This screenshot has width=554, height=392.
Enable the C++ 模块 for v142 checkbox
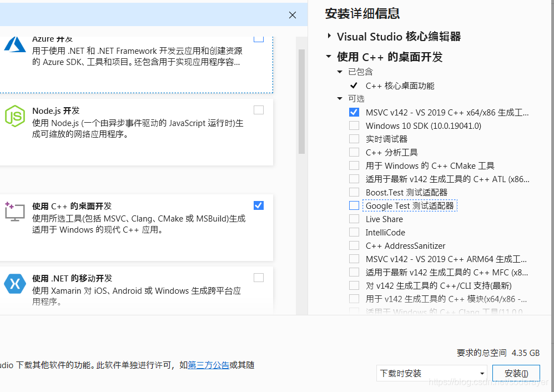354,299
